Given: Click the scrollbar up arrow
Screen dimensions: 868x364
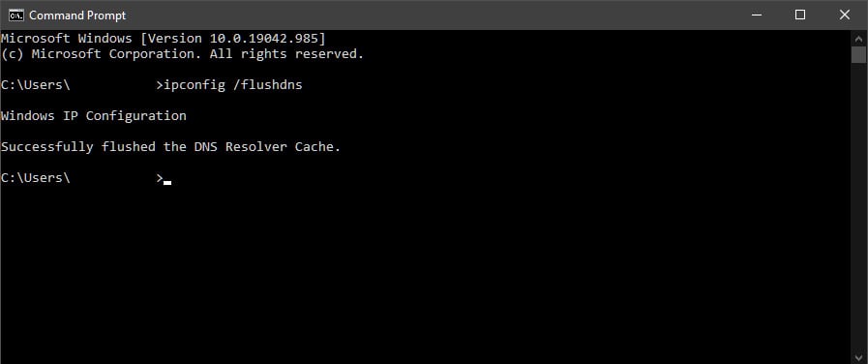Looking at the screenshot, I should [858, 38].
